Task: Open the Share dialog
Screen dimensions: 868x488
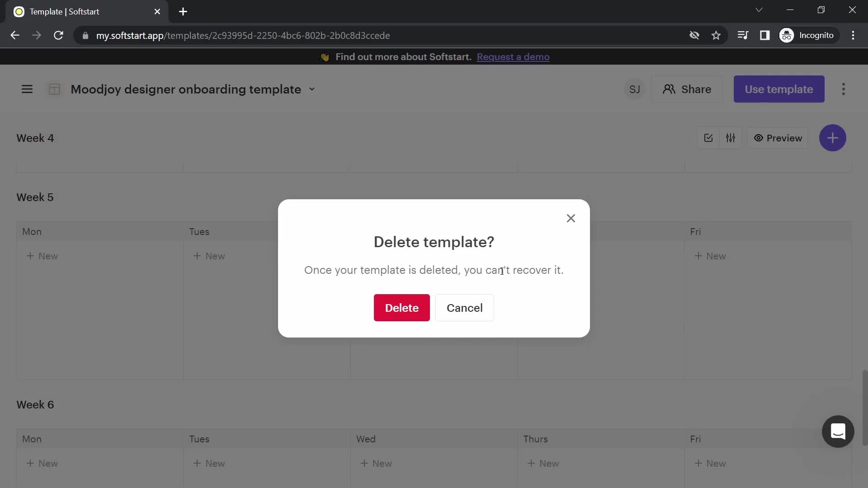Action: [687, 89]
